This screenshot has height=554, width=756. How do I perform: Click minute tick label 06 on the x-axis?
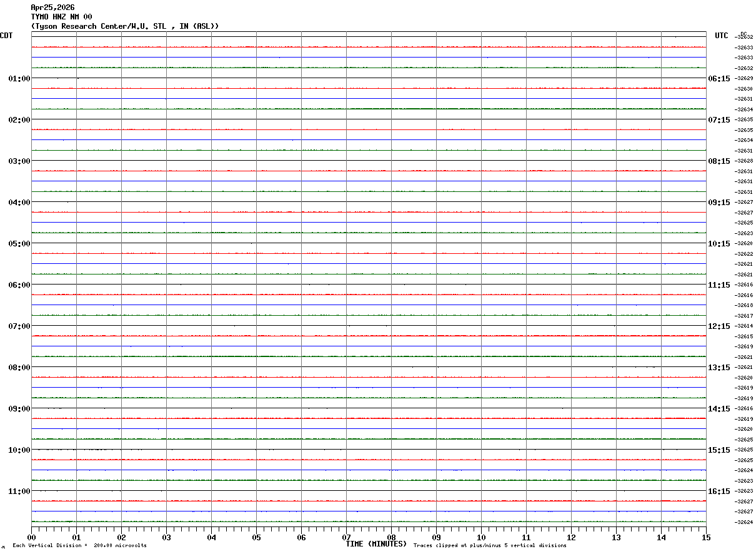click(301, 537)
